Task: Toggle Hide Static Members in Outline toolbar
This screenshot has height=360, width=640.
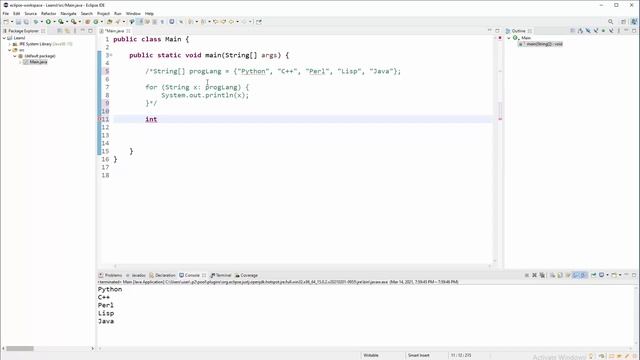Action: point(596,31)
